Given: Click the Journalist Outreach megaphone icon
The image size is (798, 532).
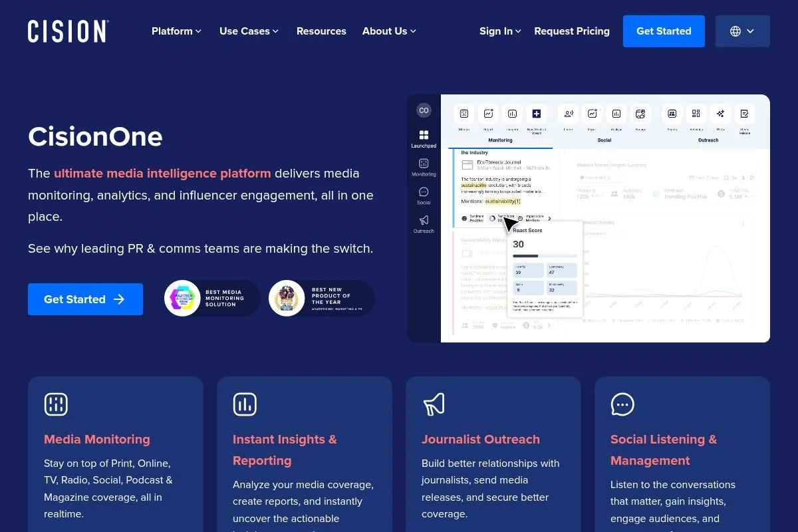Looking at the screenshot, I should [x=434, y=404].
